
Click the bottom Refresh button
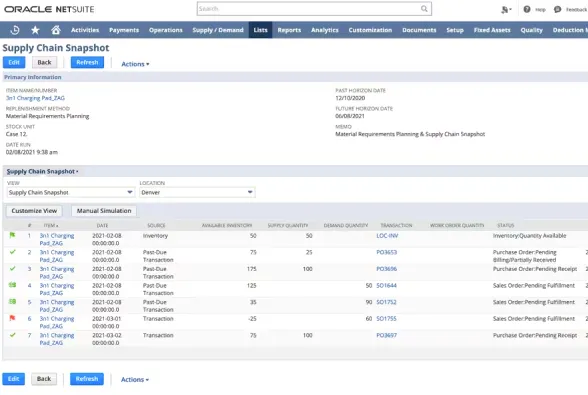pyautogui.click(x=87, y=379)
